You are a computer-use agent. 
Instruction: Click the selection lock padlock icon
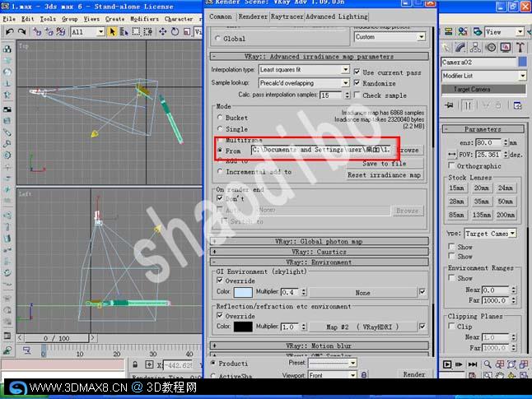point(135,364)
